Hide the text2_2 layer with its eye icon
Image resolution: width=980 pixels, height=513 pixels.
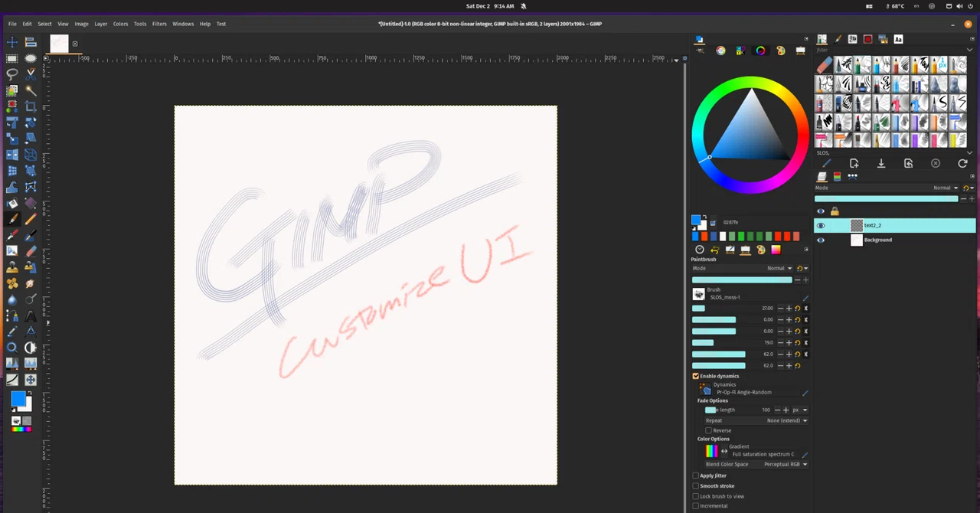821,225
